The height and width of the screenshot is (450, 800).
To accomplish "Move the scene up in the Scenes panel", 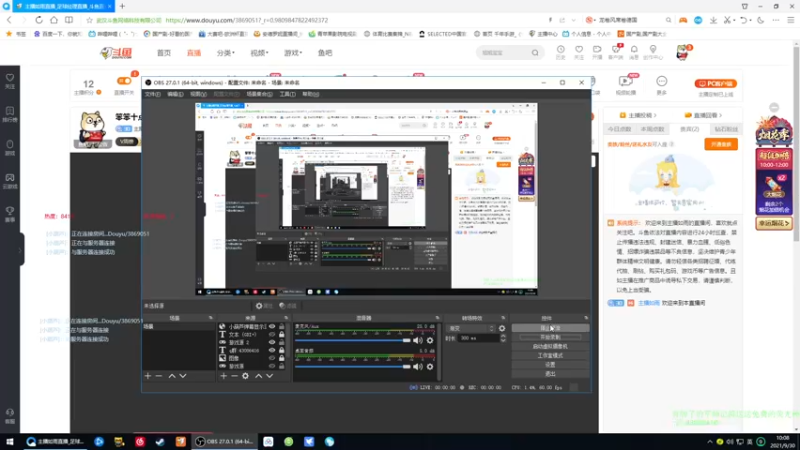I will (x=172, y=376).
